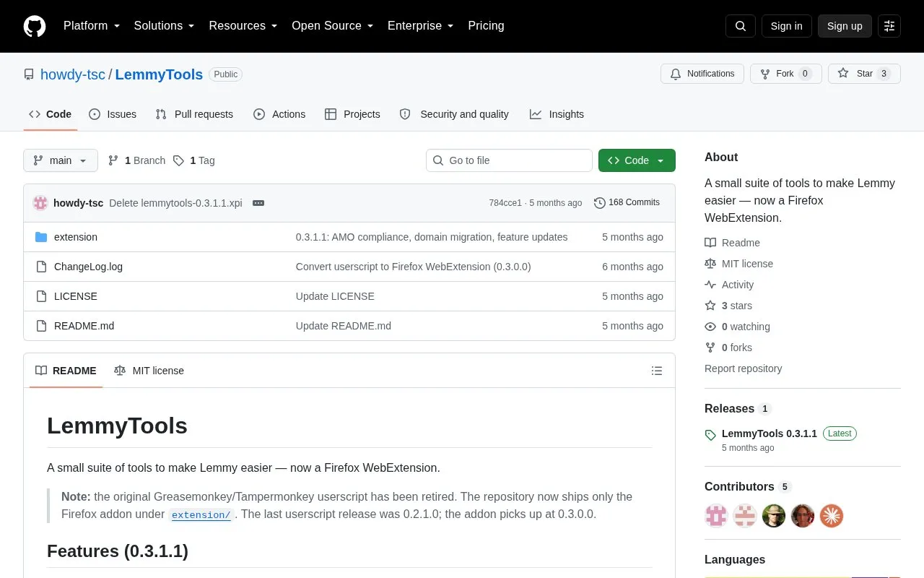This screenshot has height=578, width=924.
Task: Click the howdy-tsc avatar in commit bar
Action: pos(40,203)
